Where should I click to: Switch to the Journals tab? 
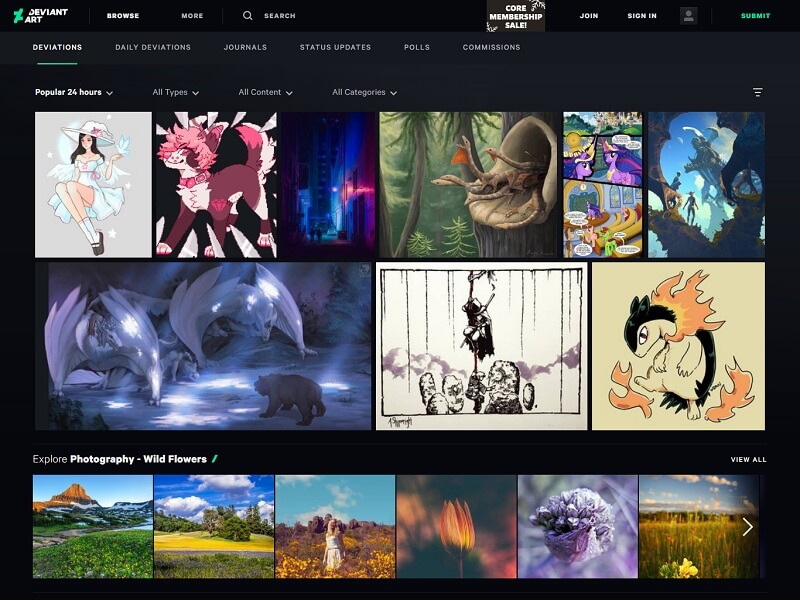pyautogui.click(x=245, y=47)
